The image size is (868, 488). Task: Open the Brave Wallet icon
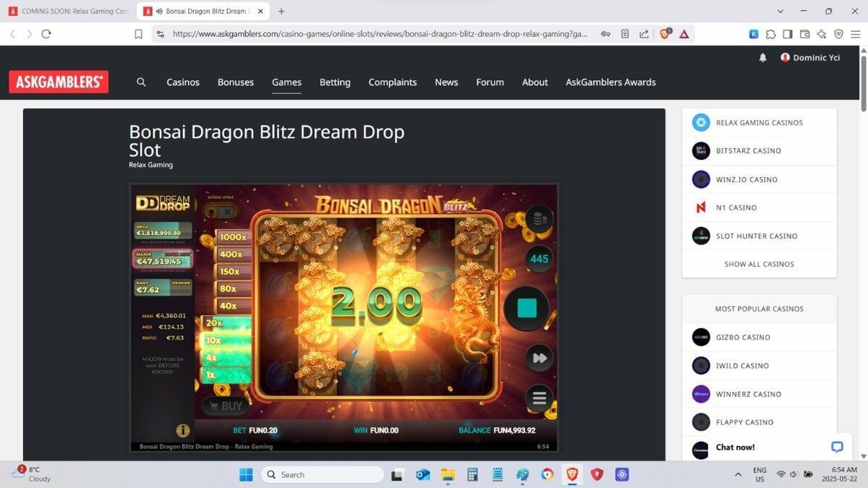pos(804,34)
